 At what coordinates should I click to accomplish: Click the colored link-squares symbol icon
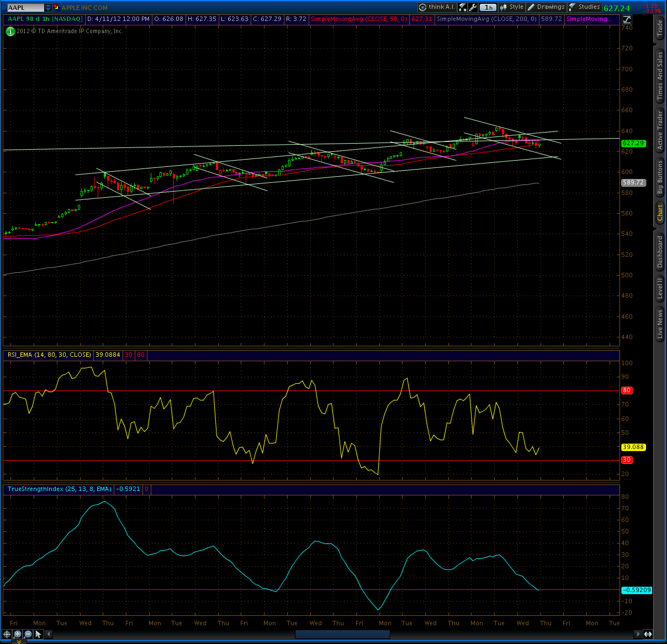56,8
